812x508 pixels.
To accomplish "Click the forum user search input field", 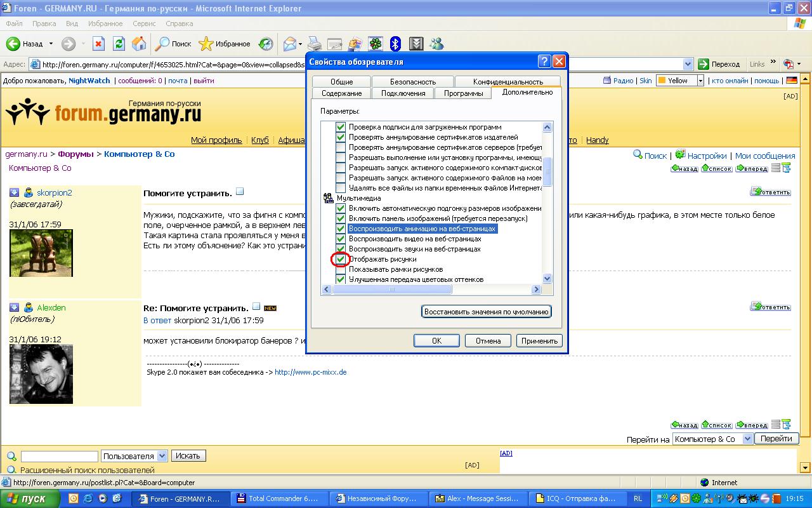I will 60,456.
